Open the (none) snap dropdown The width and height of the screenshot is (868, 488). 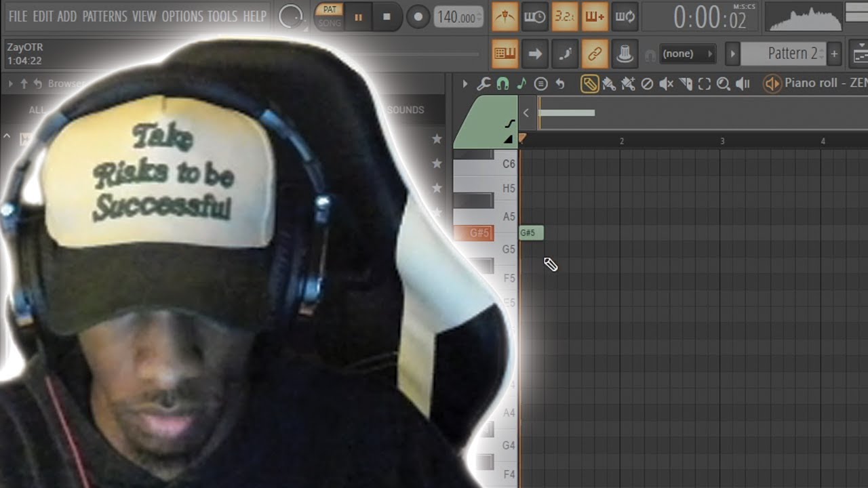687,54
